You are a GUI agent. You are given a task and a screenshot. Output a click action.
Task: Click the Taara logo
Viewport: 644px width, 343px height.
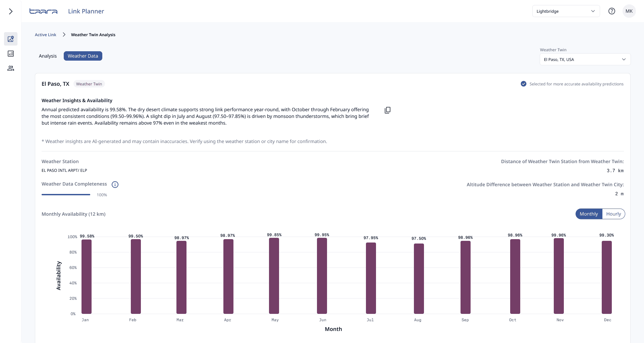coord(43,11)
